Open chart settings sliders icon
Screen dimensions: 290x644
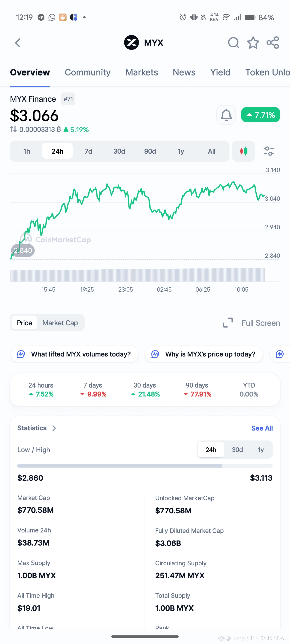(269, 151)
